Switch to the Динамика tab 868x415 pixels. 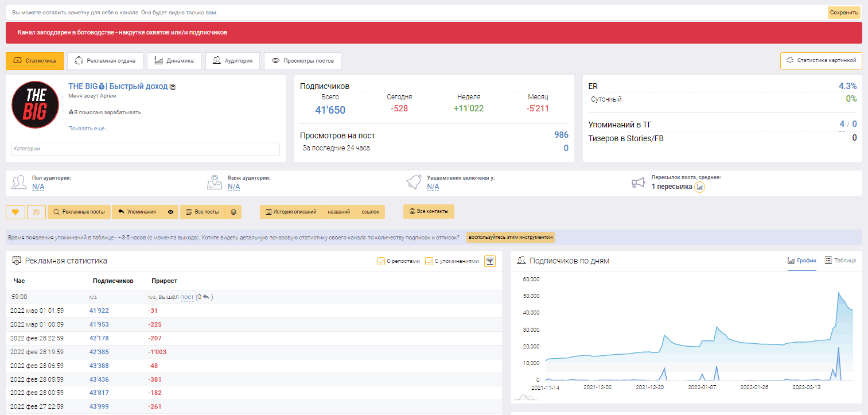pyautogui.click(x=174, y=61)
